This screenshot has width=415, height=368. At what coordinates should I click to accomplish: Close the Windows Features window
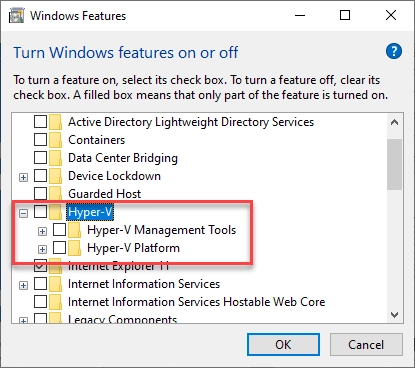click(391, 15)
